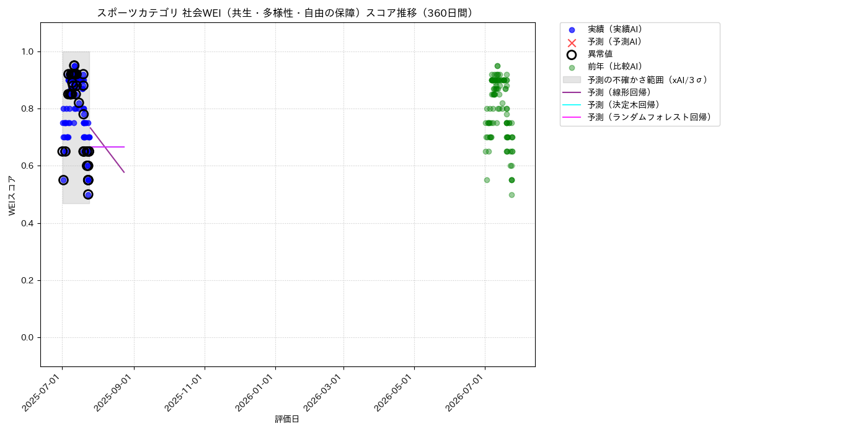The height and width of the screenshot is (434, 868).
Task: Click the black circle 異常値 legend marker
Action: point(572,55)
